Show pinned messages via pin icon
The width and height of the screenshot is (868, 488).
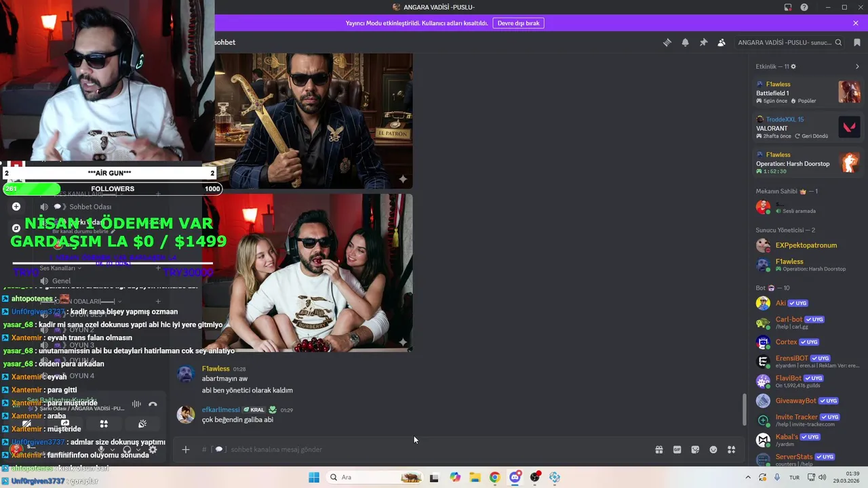(x=703, y=42)
